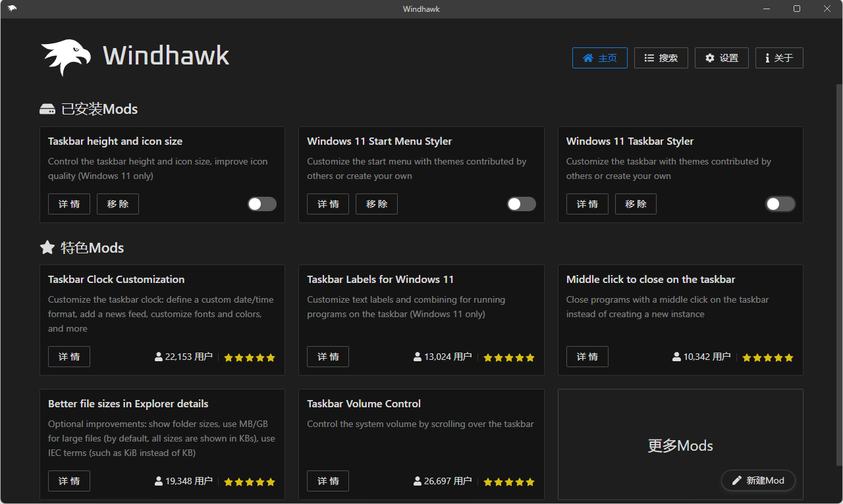Open the 更多Mods card
The height and width of the screenshot is (504, 843).
(x=680, y=445)
